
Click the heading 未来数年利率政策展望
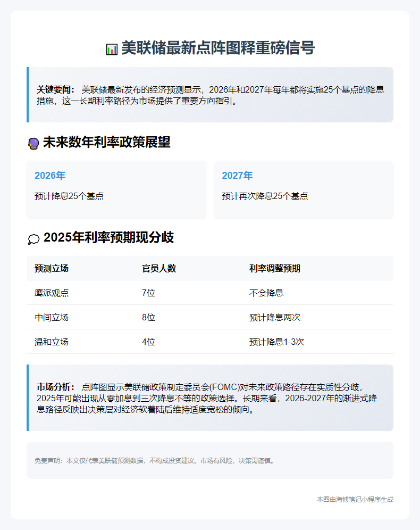click(107, 142)
